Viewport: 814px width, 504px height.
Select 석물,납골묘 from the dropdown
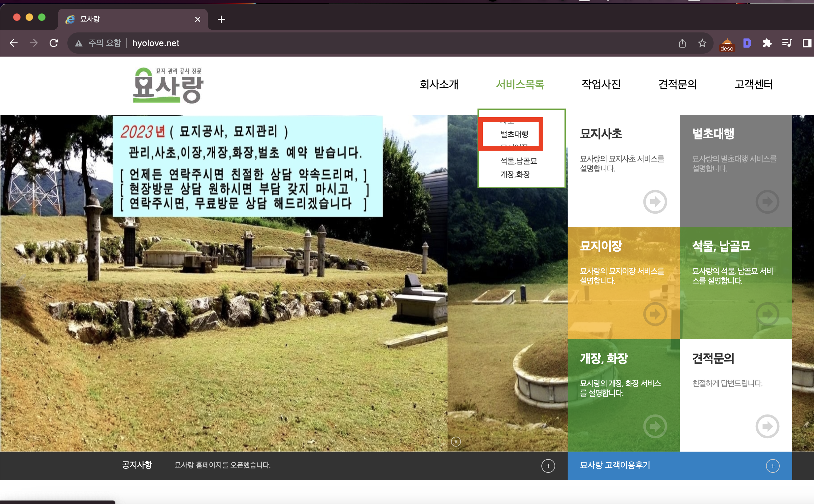[518, 161]
